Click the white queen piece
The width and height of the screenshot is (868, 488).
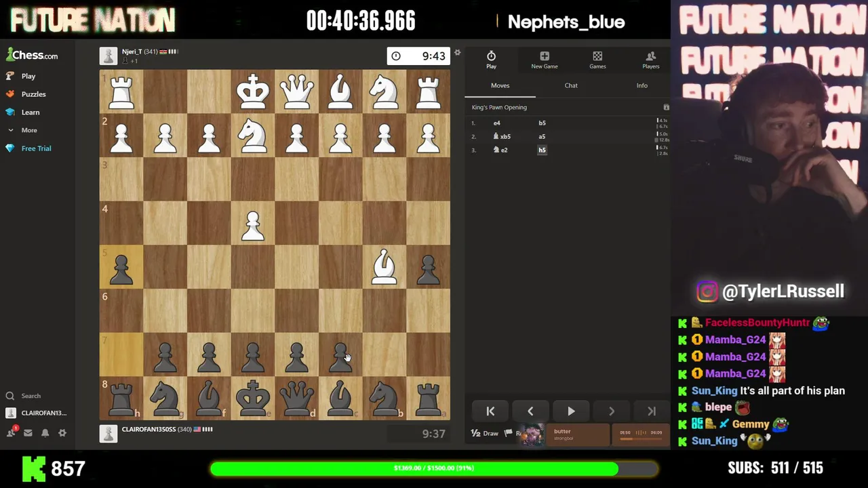pos(296,91)
